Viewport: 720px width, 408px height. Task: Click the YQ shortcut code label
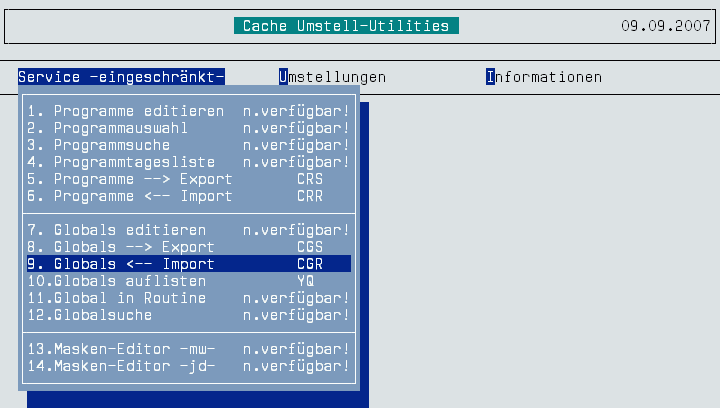[305, 280]
